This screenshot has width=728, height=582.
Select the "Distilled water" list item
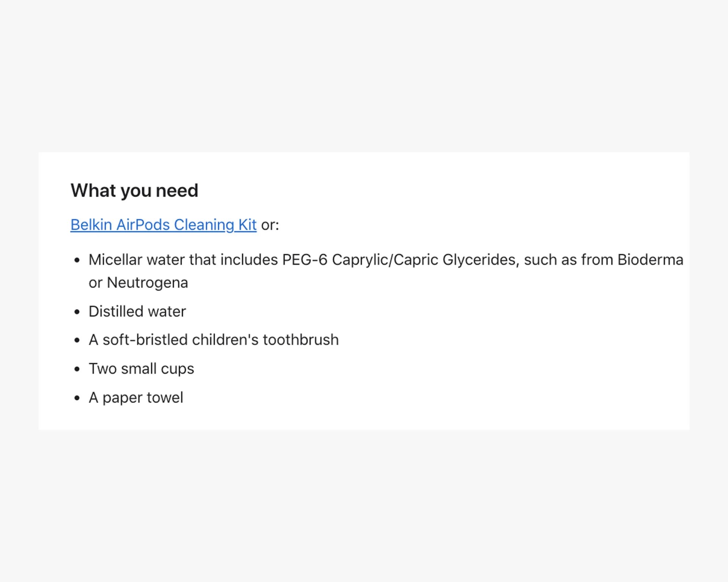tap(137, 311)
